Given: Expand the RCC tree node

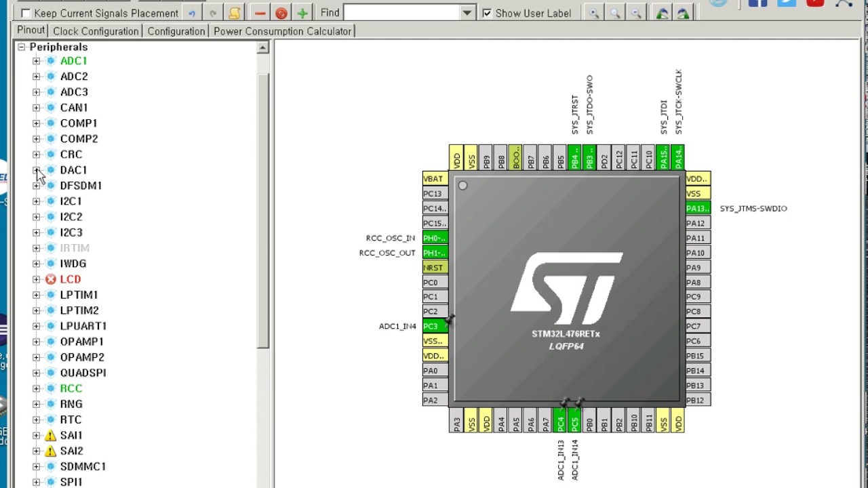Looking at the screenshot, I should pyautogui.click(x=37, y=388).
